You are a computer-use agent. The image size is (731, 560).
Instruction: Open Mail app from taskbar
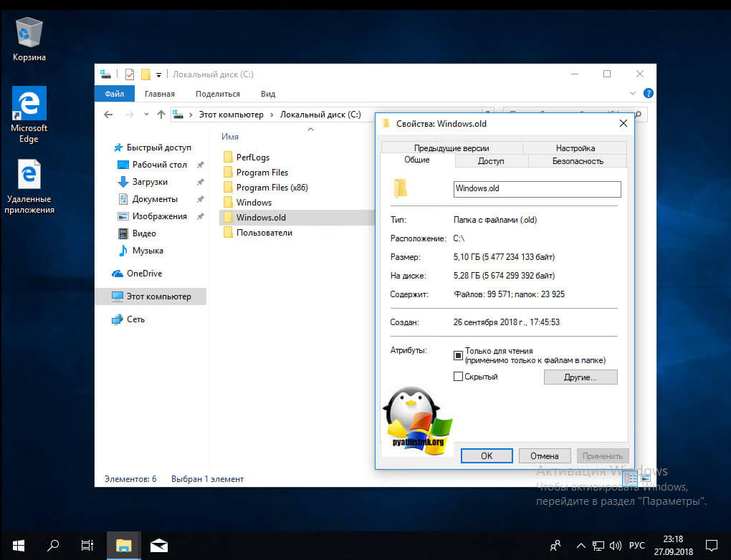point(159,546)
